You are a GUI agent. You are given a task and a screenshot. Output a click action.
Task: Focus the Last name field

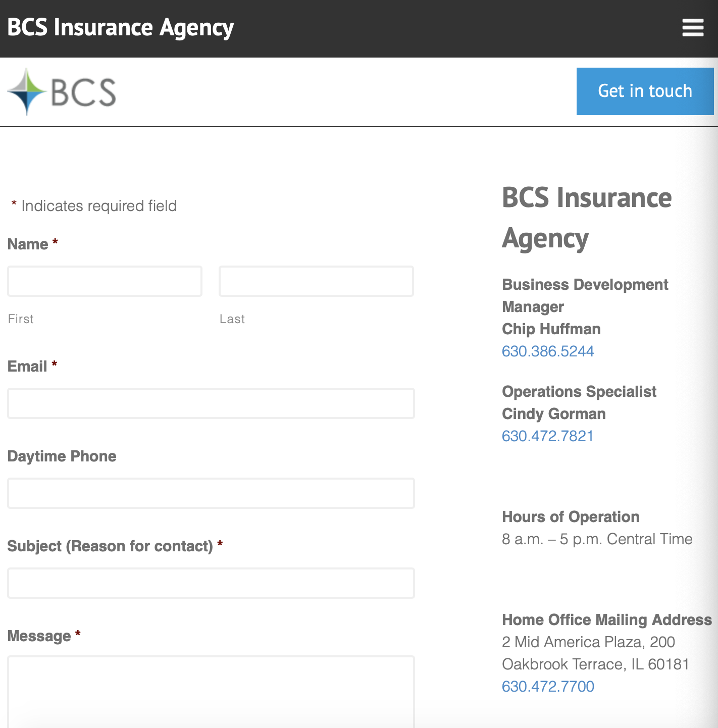(316, 281)
